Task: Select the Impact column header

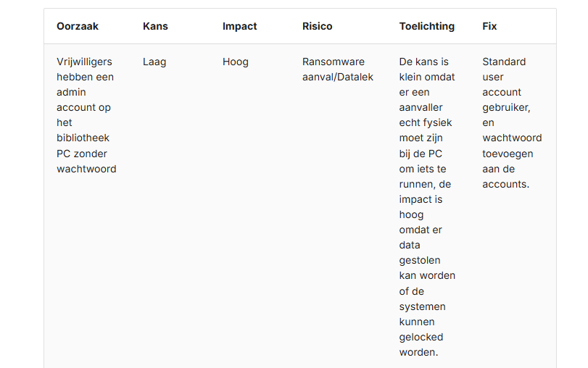Action: click(x=239, y=26)
